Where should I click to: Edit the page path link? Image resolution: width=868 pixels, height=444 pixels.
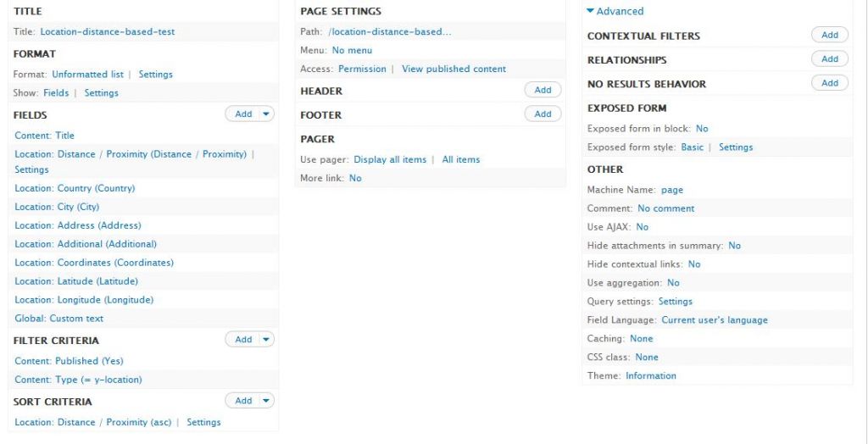(x=389, y=31)
